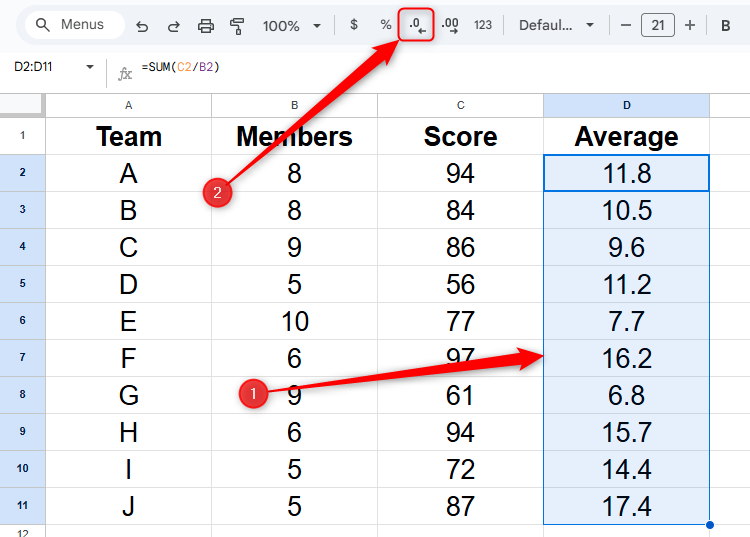This screenshot has height=537, width=750.
Task: Click the Menus search box
Action: (x=74, y=25)
